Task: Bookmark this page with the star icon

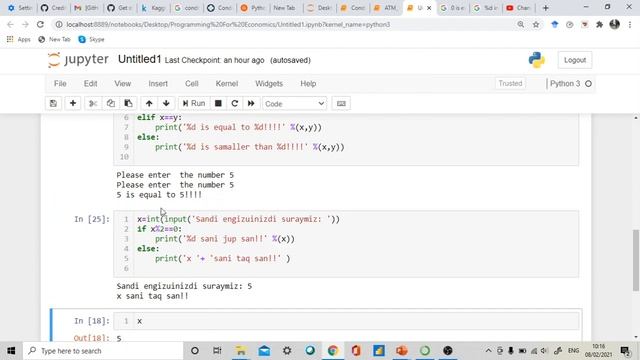Action: pyautogui.click(x=536, y=24)
